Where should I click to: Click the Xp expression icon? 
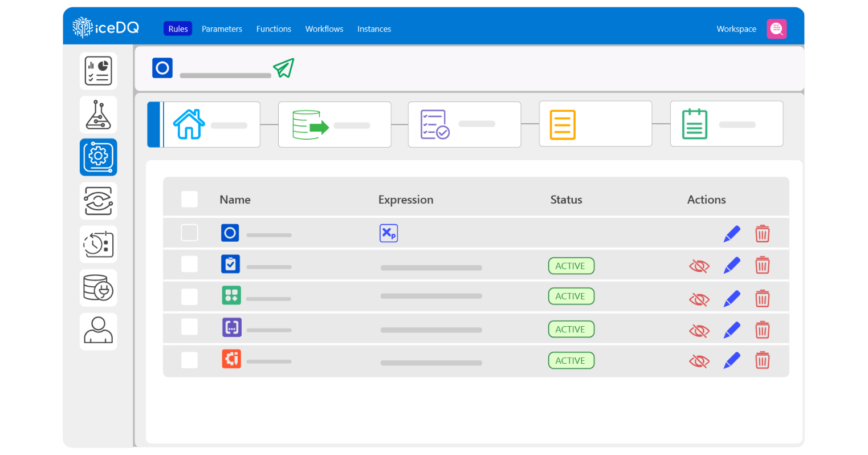point(389,233)
